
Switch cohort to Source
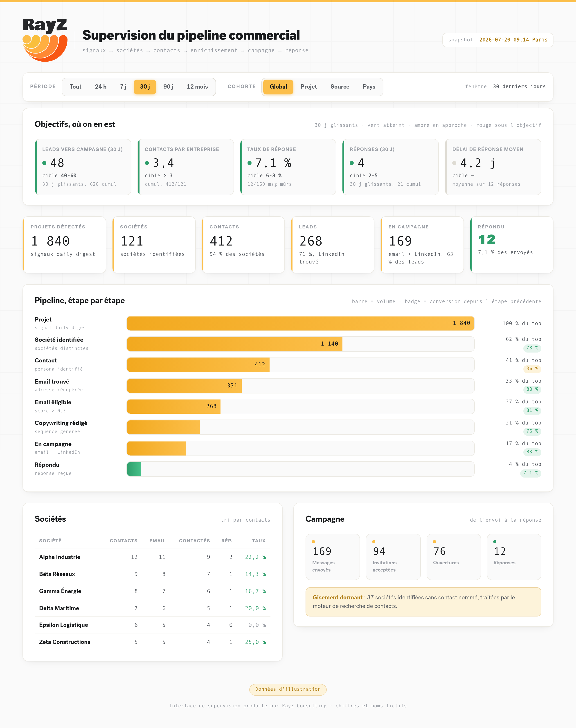(340, 87)
